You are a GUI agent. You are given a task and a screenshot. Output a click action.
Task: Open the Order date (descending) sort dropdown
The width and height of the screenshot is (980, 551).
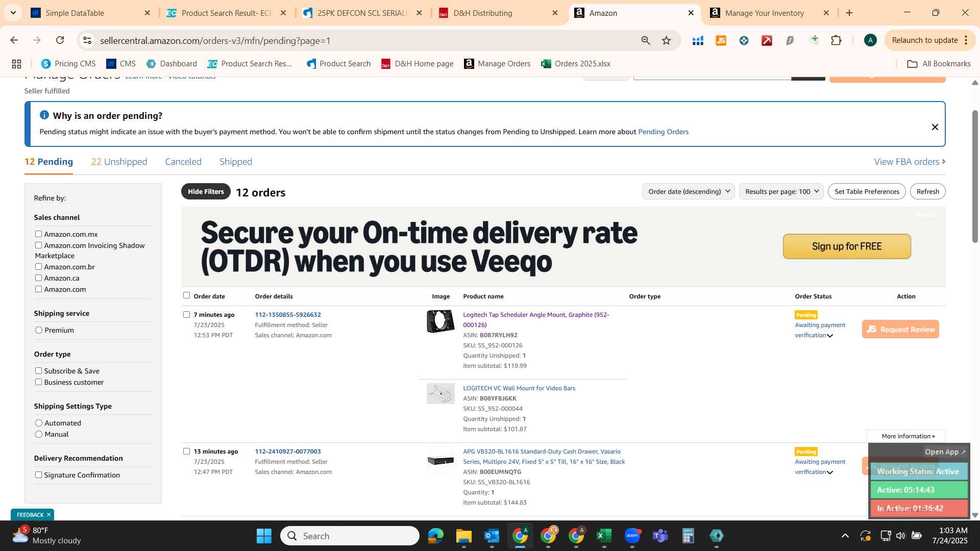(688, 191)
